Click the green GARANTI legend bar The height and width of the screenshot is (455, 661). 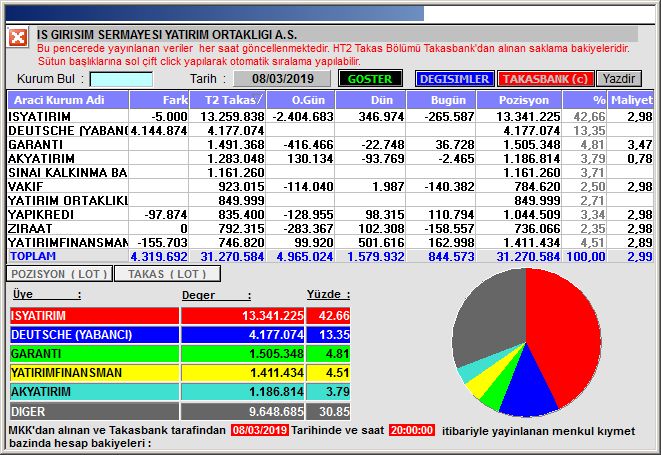[94, 354]
